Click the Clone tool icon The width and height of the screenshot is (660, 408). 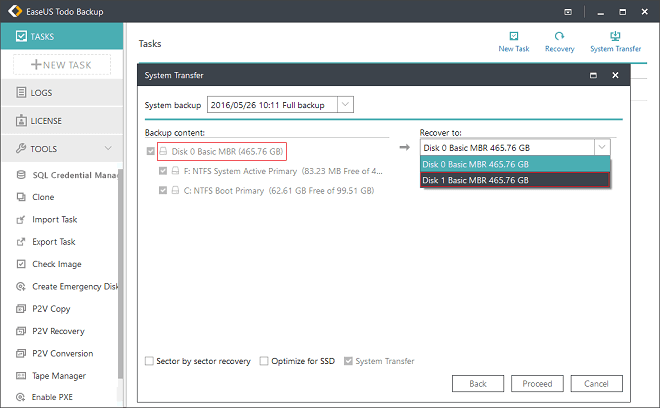point(21,197)
